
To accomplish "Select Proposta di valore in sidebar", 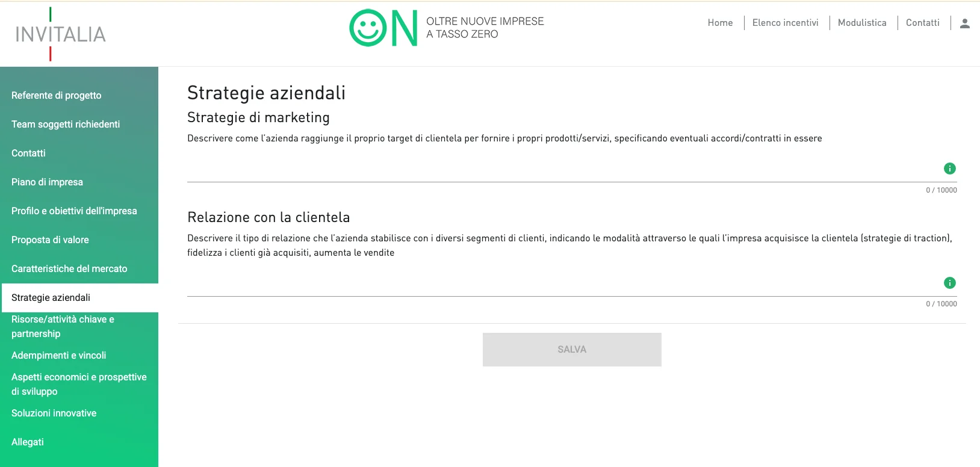I will 50,240.
